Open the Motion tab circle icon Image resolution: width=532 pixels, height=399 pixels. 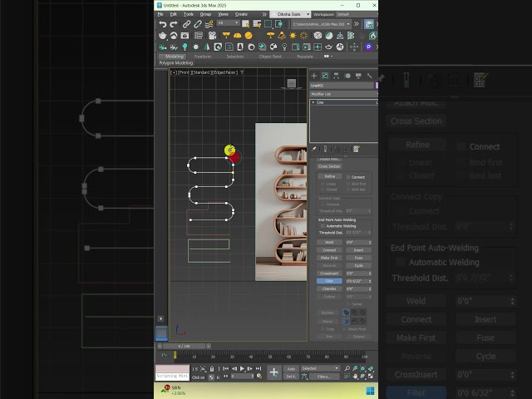pyautogui.click(x=347, y=76)
